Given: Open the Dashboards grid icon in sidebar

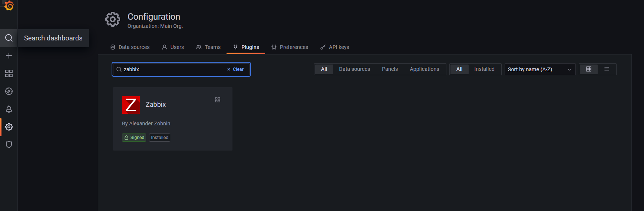Looking at the screenshot, I should (9, 73).
